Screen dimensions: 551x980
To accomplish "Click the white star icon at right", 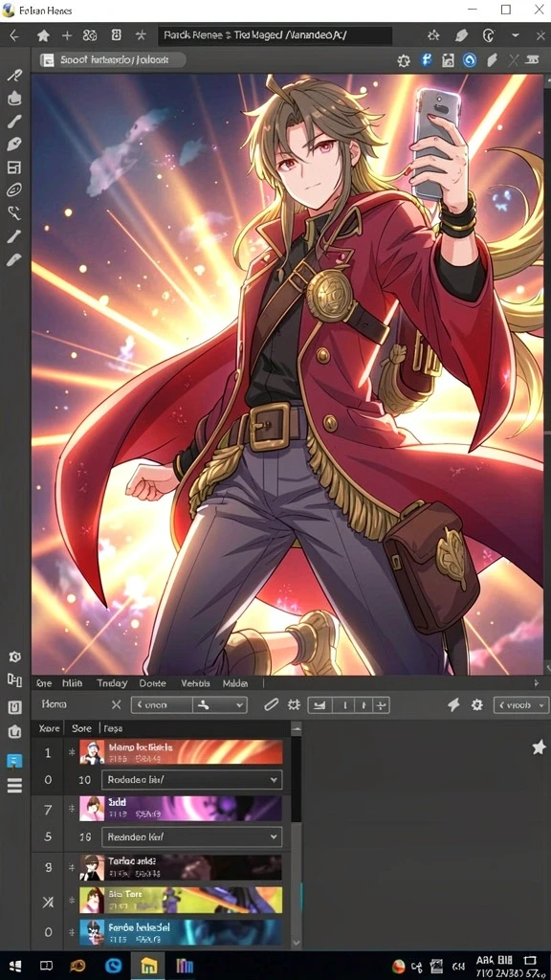I will point(539,747).
